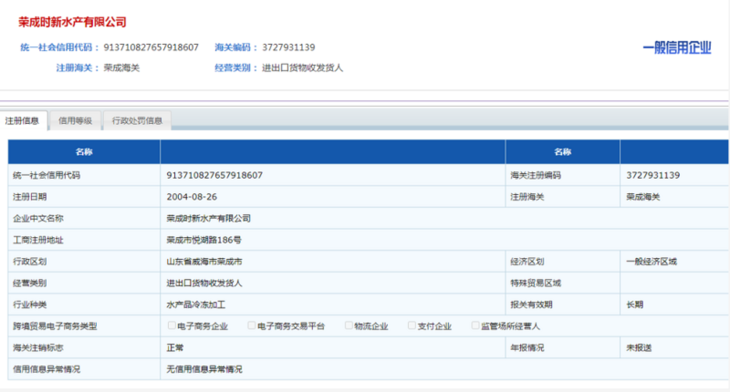
Task: Click table customs code value 3727931139
Action: point(653,176)
